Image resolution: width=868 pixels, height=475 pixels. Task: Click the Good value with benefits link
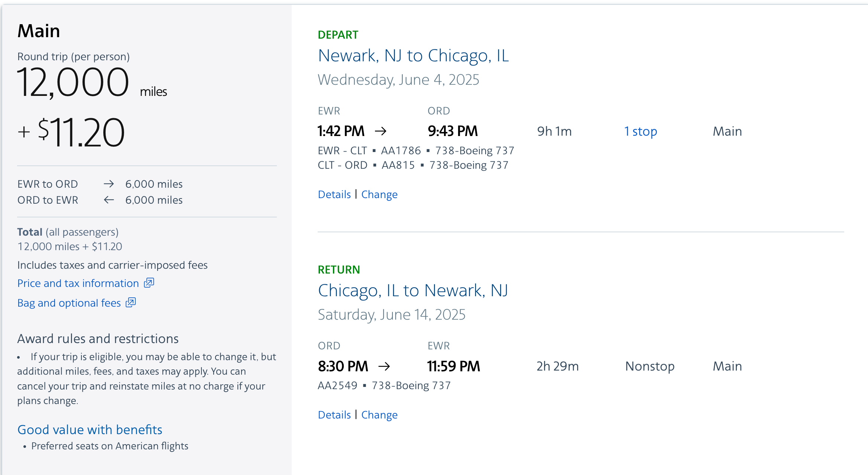90,429
